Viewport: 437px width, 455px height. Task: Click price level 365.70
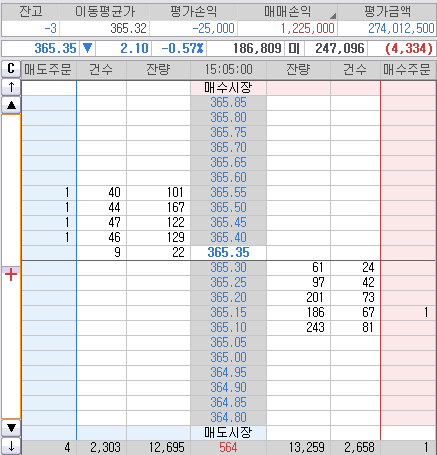pyautogui.click(x=228, y=148)
